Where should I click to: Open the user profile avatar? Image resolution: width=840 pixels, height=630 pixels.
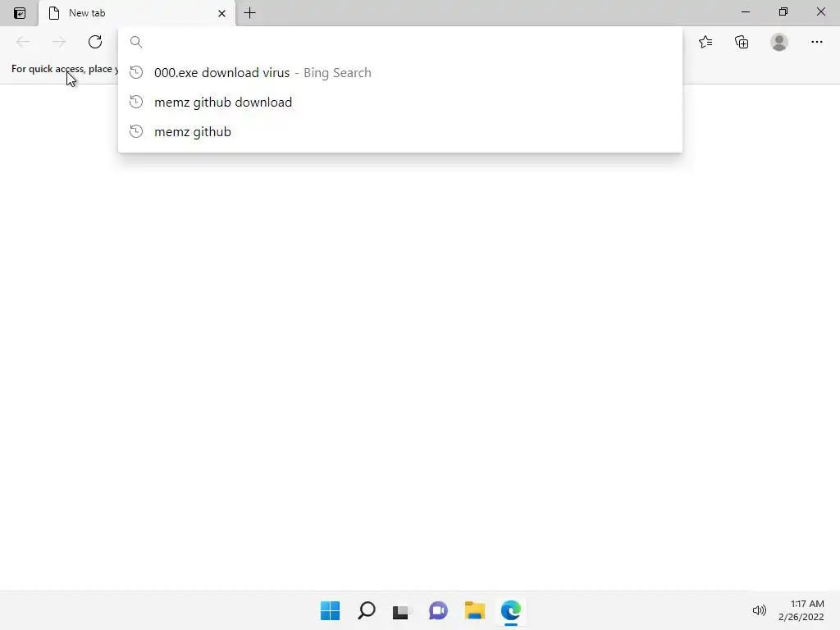779,42
